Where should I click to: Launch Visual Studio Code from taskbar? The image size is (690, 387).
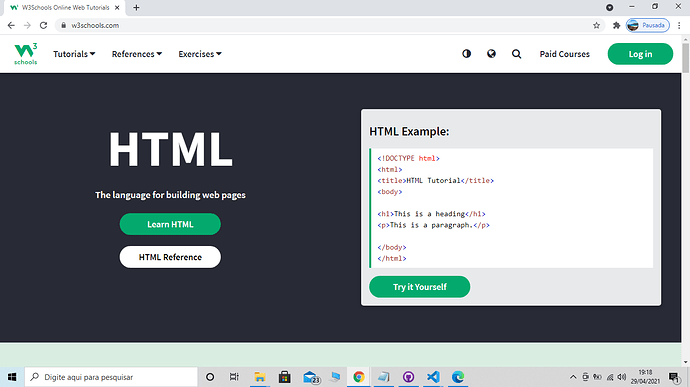[x=433, y=377]
